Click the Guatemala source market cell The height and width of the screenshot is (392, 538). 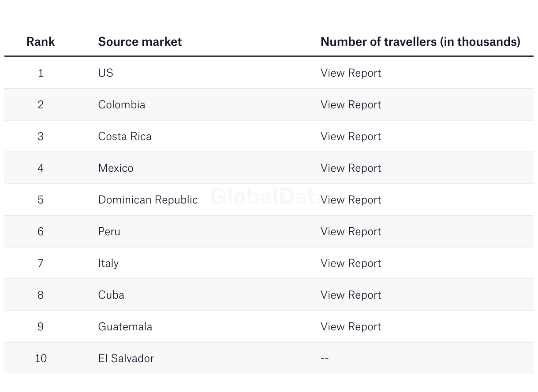coord(125,326)
